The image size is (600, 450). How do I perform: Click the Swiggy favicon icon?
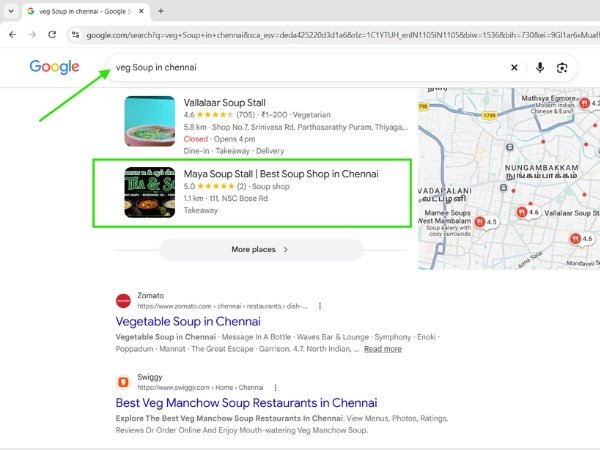click(123, 382)
